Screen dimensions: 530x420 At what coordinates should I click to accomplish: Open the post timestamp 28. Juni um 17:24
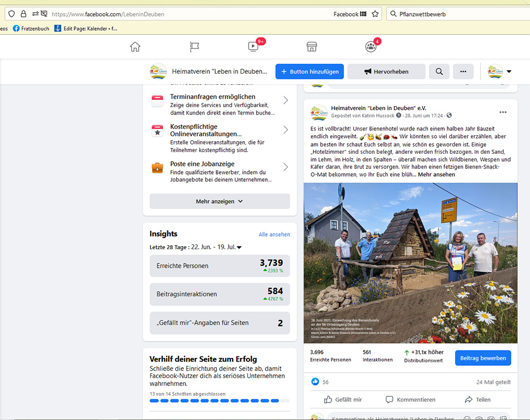tap(423, 116)
